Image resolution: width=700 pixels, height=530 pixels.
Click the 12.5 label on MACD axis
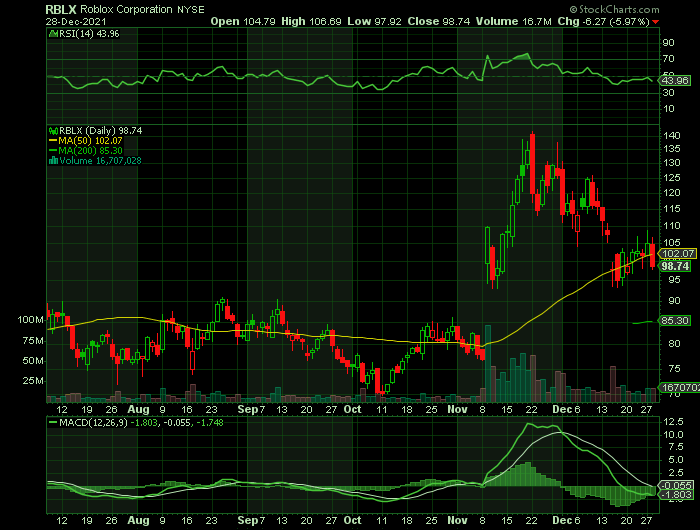[x=674, y=422]
